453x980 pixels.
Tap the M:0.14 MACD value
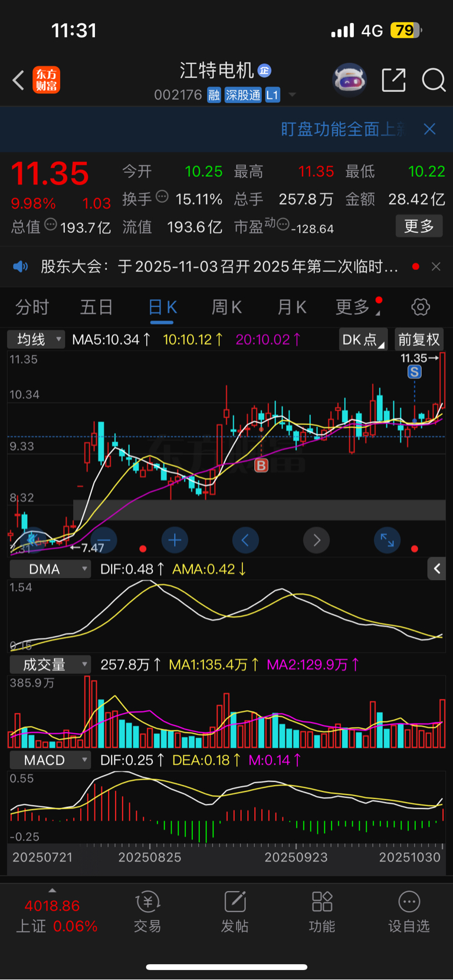click(x=275, y=760)
